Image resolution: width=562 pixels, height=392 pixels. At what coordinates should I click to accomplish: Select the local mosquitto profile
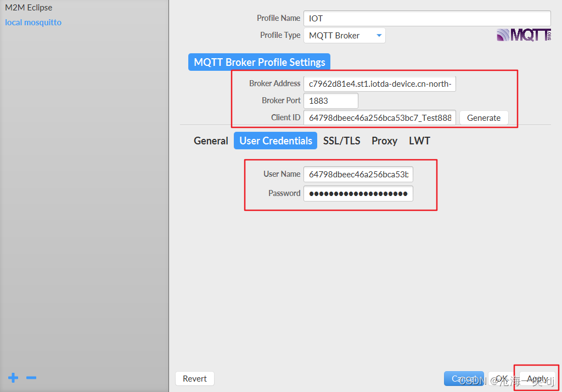(33, 23)
